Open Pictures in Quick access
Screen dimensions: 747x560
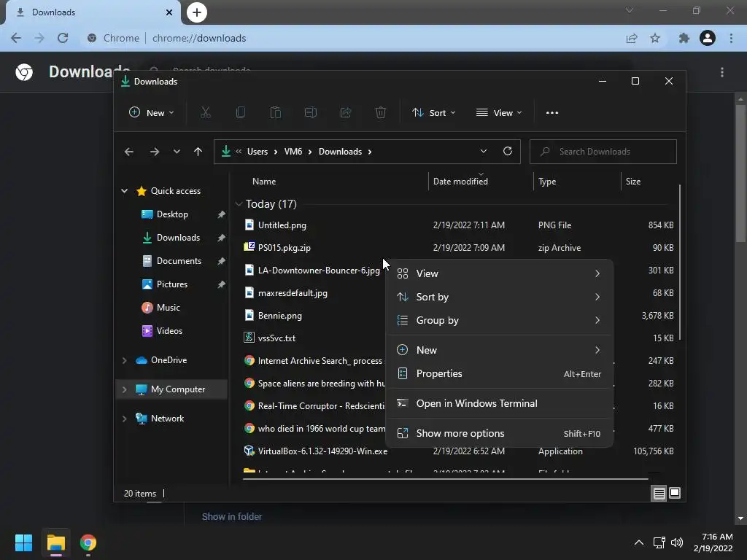(172, 284)
